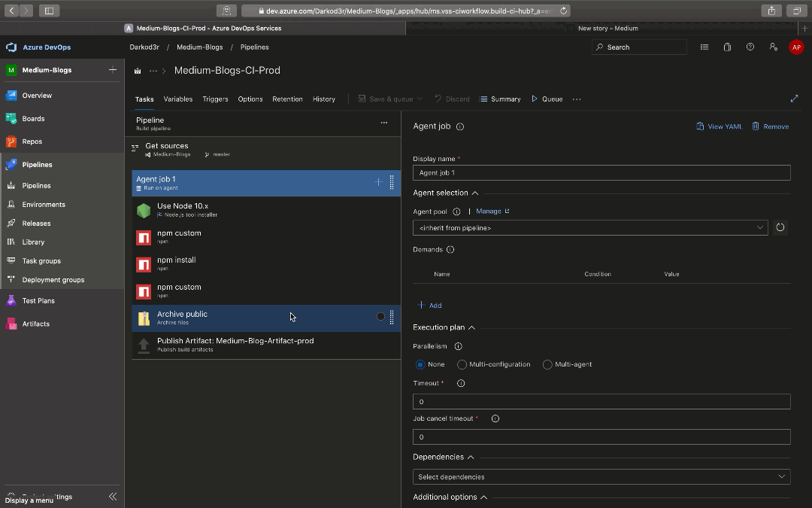812x508 pixels.
Task: Click the Search box
Action: pos(640,47)
